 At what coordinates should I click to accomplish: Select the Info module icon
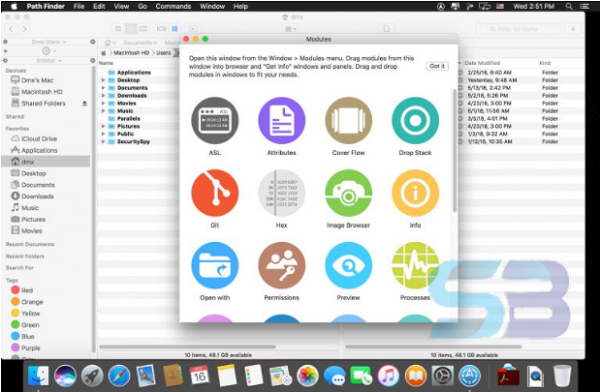(x=415, y=193)
